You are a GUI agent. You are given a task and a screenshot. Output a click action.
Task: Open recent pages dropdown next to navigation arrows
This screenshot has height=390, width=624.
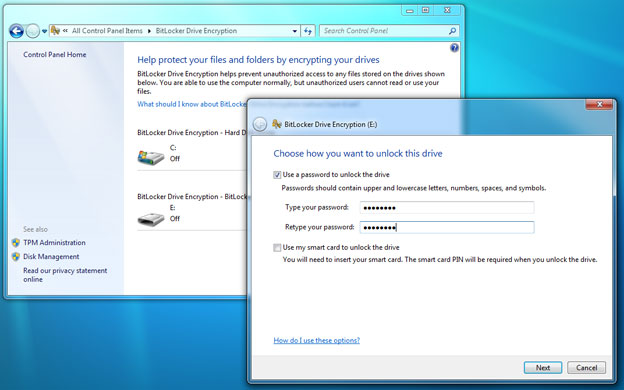click(x=44, y=31)
